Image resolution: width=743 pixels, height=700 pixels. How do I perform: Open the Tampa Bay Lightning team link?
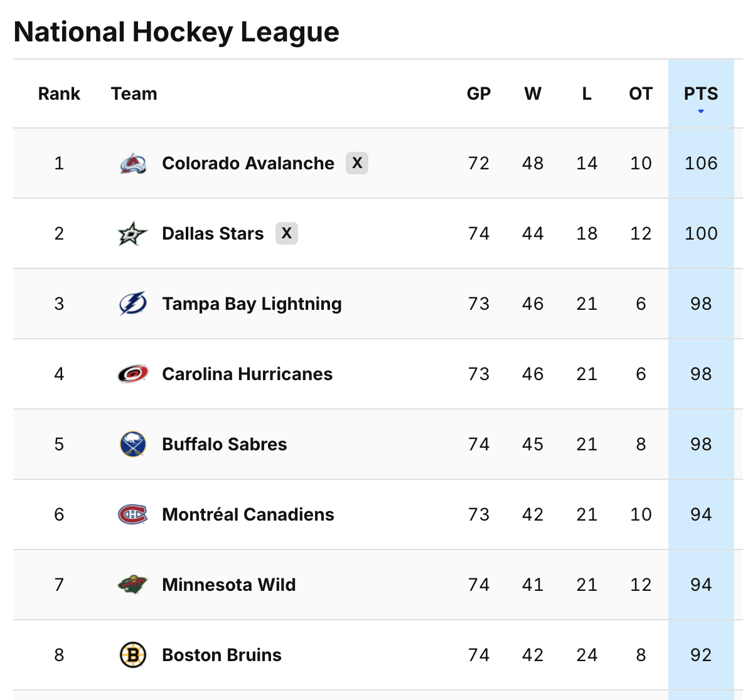click(252, 304)
